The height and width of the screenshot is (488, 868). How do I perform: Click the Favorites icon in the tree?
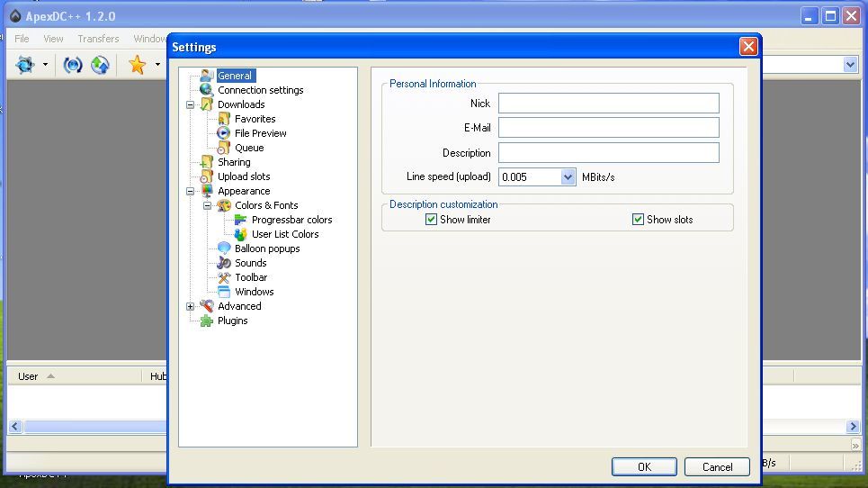coord(224,119)
